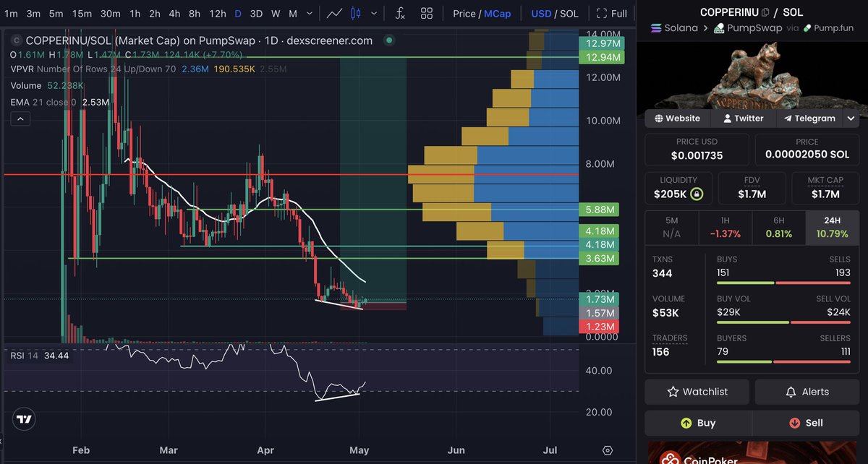Add pair to Watchlist
The width and height of the screenshot is (868, 464).
point(697,392)
